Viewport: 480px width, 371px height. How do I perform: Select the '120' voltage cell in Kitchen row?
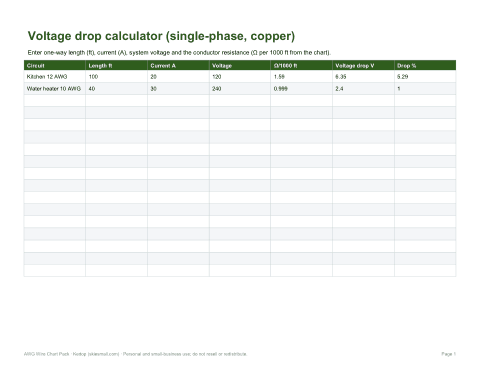(240, 77)
